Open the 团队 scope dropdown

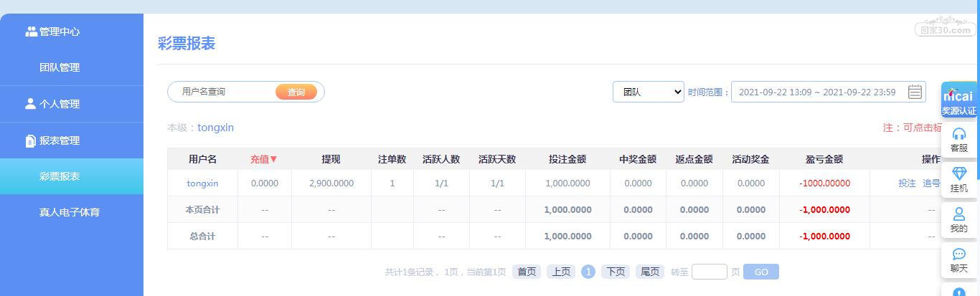(649, 92)
